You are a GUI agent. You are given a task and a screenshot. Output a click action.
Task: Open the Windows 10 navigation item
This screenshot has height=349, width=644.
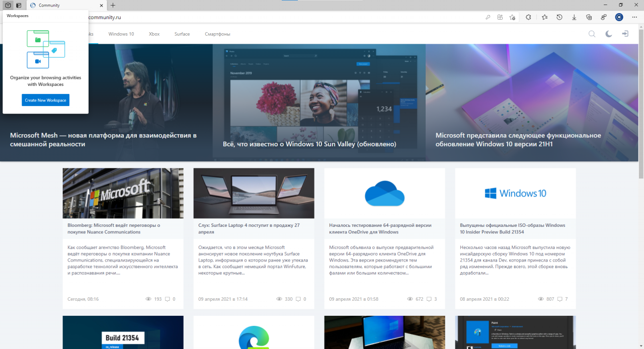[121, 34]
